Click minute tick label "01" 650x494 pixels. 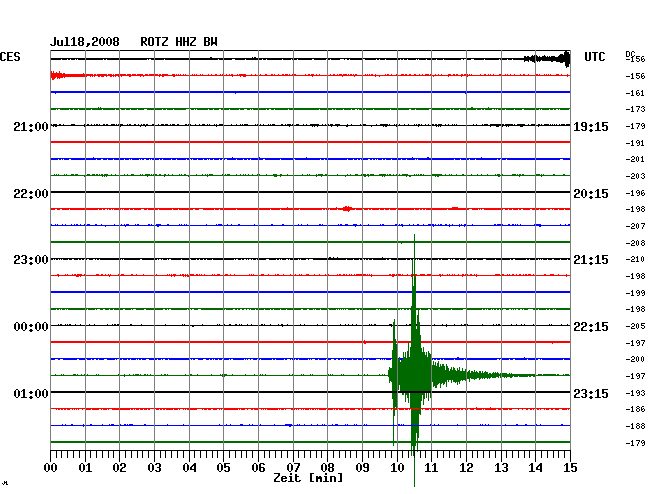(85, 468)
